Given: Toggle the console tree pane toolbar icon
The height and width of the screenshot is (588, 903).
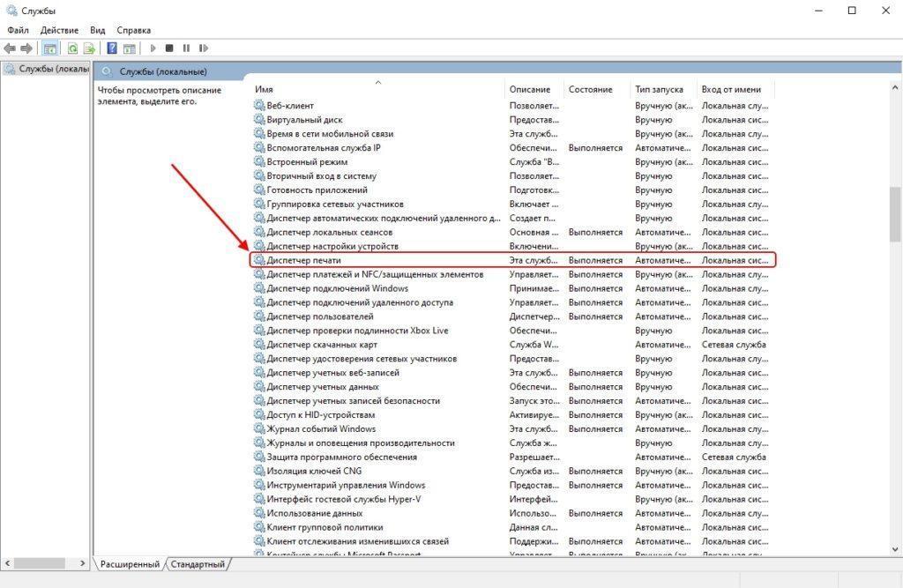Looking at the screenshot, I should (x=50, y=48).
